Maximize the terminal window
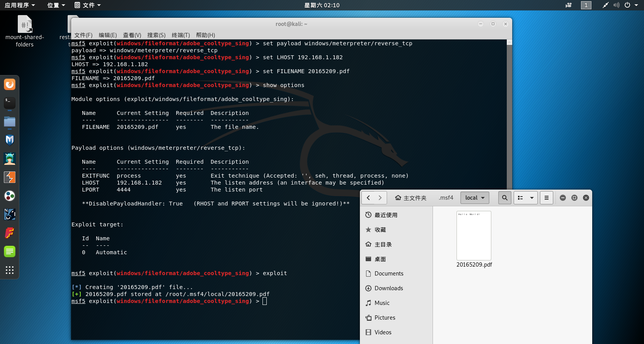 [x=493, y=24]
